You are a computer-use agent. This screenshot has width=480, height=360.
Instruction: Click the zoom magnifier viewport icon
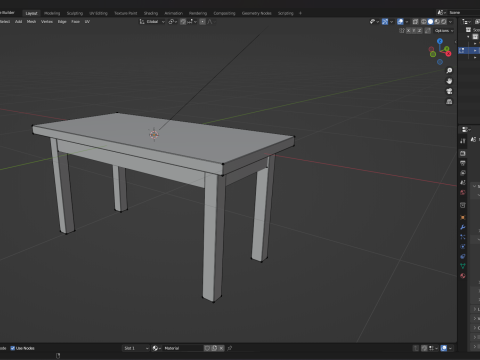click(x=449, y=70)
